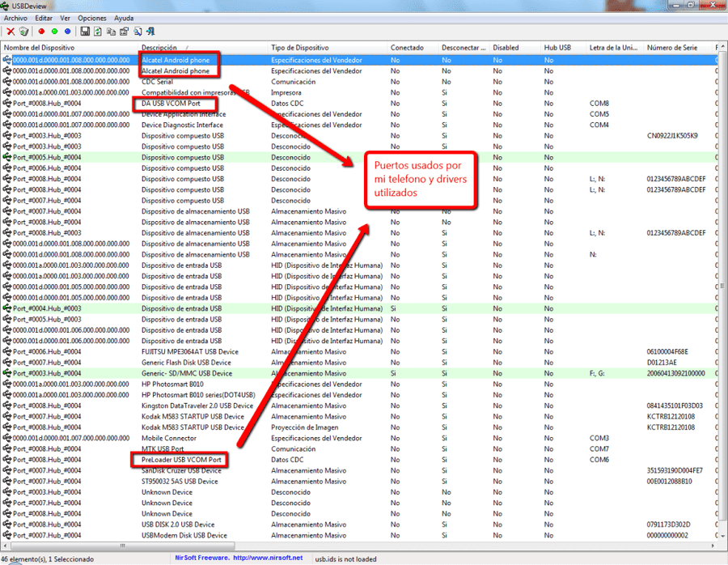Click the disconnect selected devices bin icon

(23, 32)
